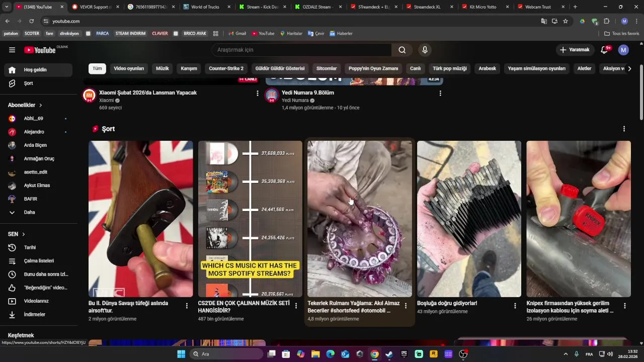Open the Gmail bookmark
The height and width of the screenshot is (362, 644).
pos(237,33)
